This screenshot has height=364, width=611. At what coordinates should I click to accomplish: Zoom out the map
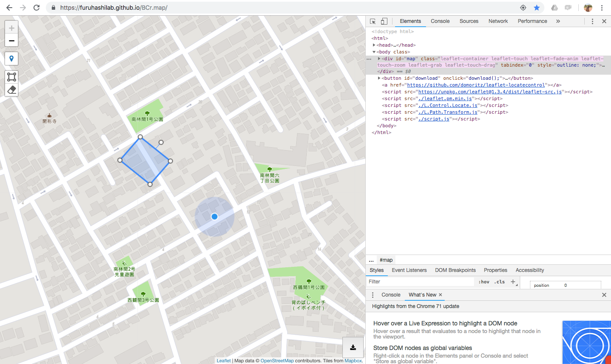pyautogui.click(x=11, y=41)
